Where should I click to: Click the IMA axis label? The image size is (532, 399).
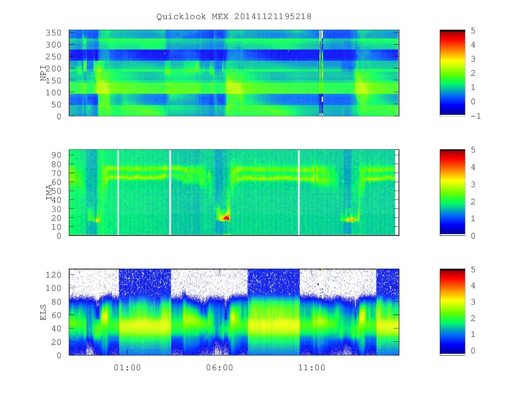click(49, 192)
